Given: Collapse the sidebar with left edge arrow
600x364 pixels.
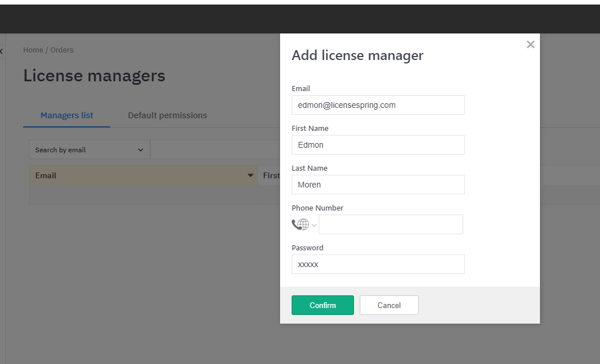Looking at the screenshot, I should tap(2, 51).
